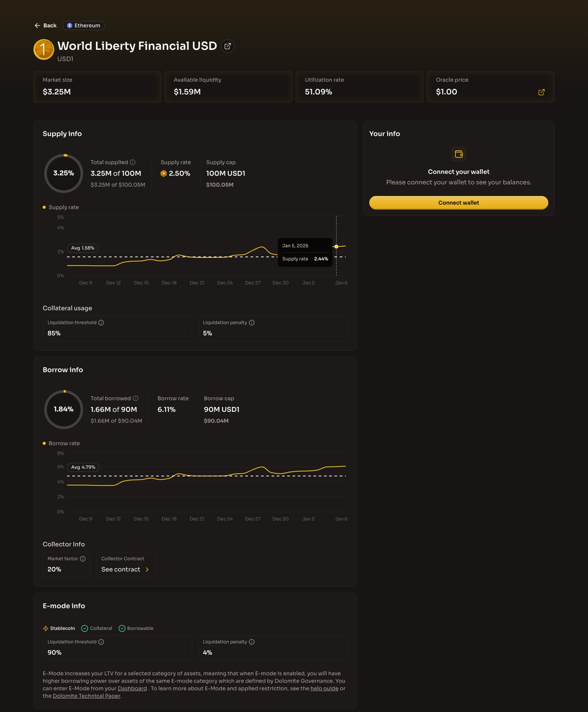
Task: Click the Back arrow icon
Action: point(37,25)
